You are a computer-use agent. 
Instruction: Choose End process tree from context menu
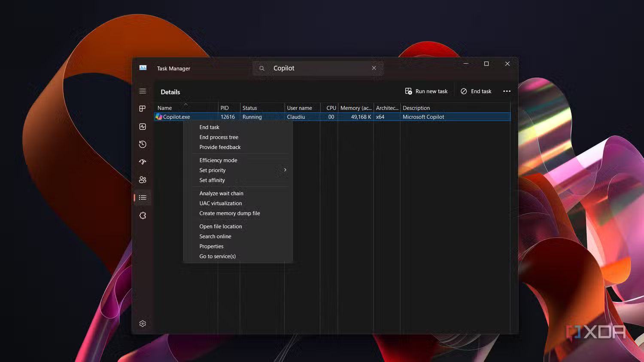coord(219,137)
